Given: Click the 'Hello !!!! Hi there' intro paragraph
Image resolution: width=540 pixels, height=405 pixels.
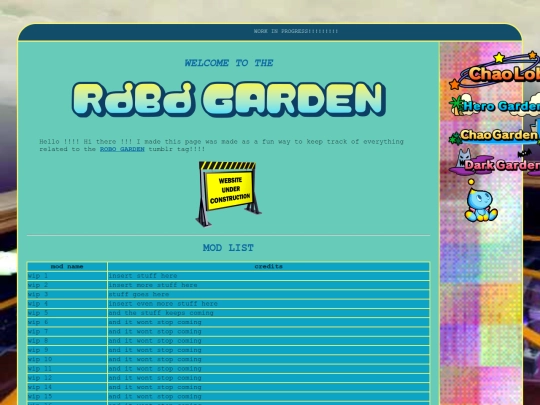Looking at the screenshot, I should (221, 145).
